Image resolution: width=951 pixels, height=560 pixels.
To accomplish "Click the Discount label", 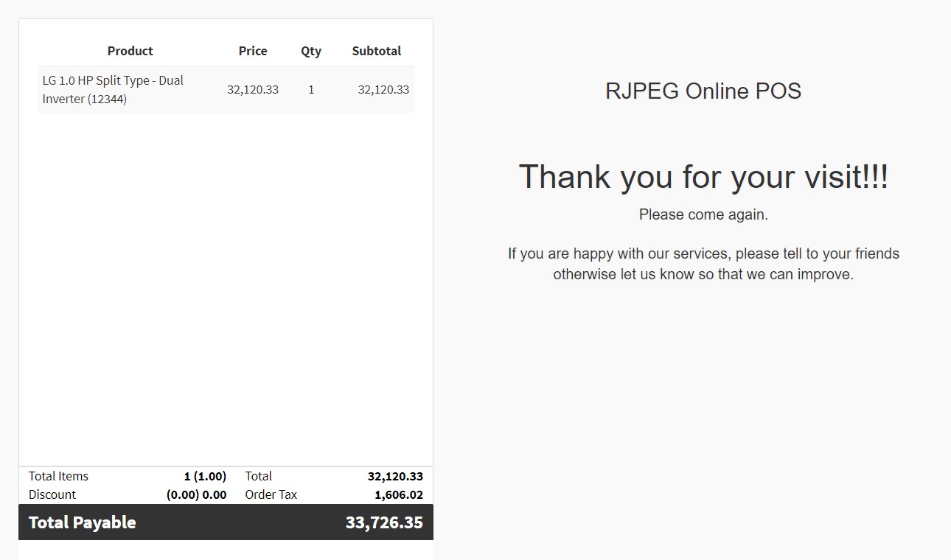I will [x=52, y=494].
